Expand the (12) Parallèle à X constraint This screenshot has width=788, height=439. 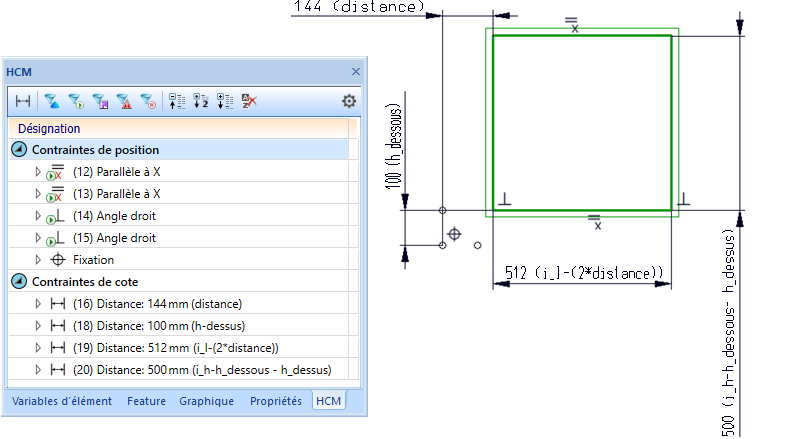[38, 172]
